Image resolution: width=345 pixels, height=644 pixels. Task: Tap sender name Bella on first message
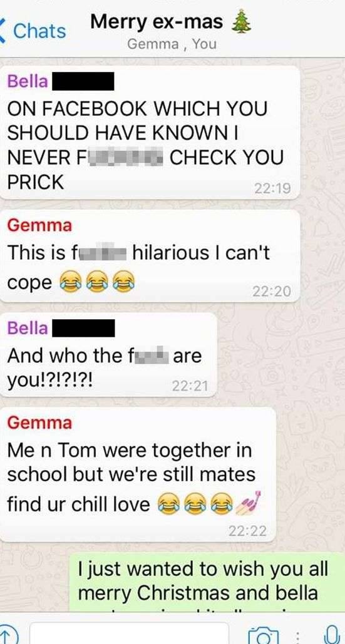(28, 82)
